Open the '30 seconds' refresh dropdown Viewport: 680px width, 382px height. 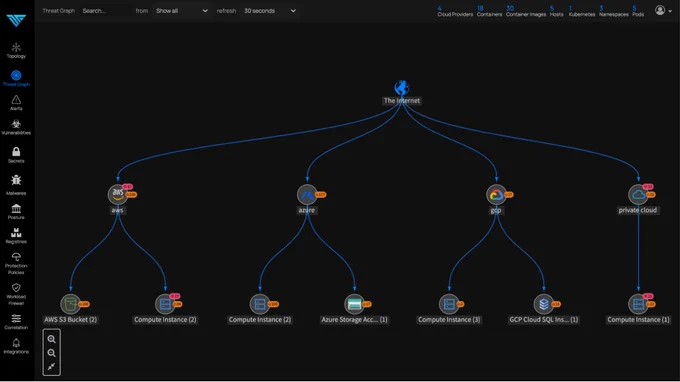pyautogui.click(x=269, y=11)
